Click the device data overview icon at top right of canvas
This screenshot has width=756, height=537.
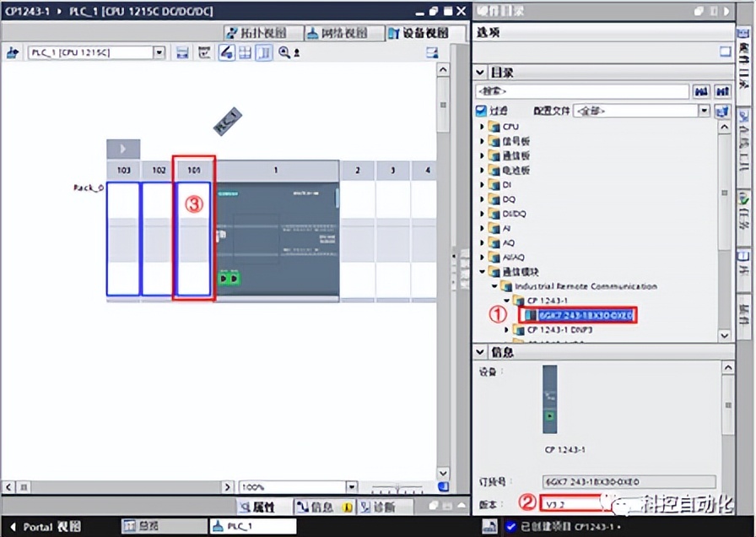tap(433, 52)
